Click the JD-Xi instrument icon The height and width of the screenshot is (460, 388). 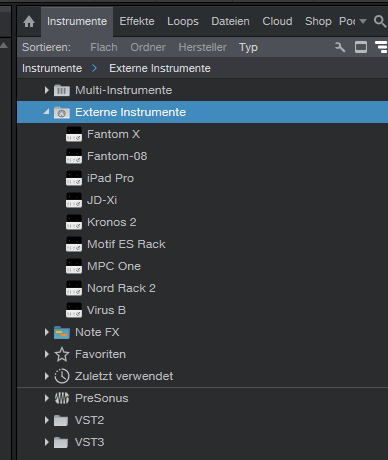74,200
